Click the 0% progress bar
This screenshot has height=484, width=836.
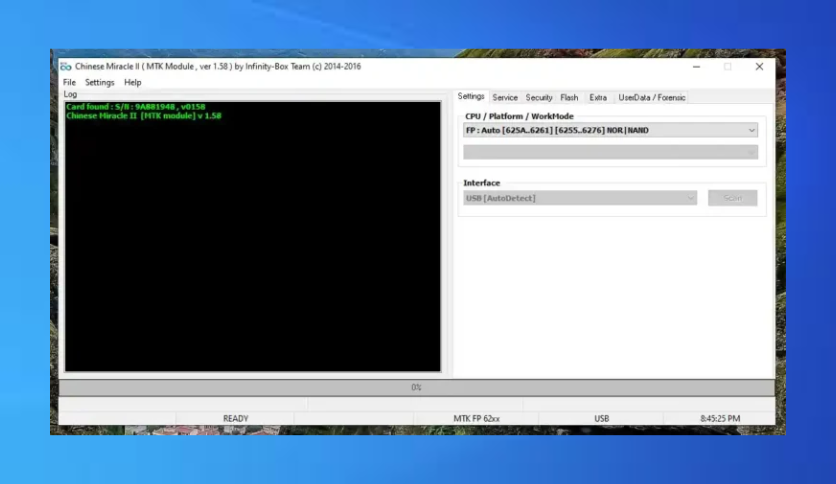pyautogui.click(x=416, y=388)
